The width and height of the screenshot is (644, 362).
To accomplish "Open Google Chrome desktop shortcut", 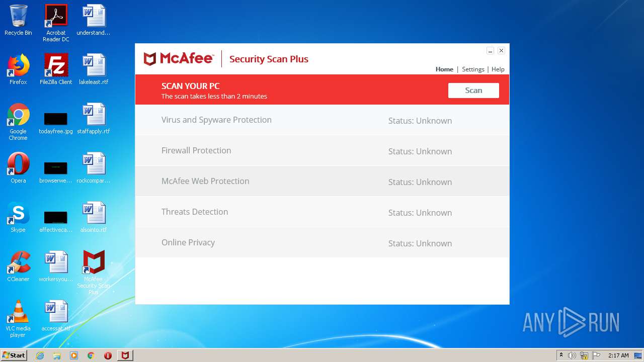I will pos(18,122).
